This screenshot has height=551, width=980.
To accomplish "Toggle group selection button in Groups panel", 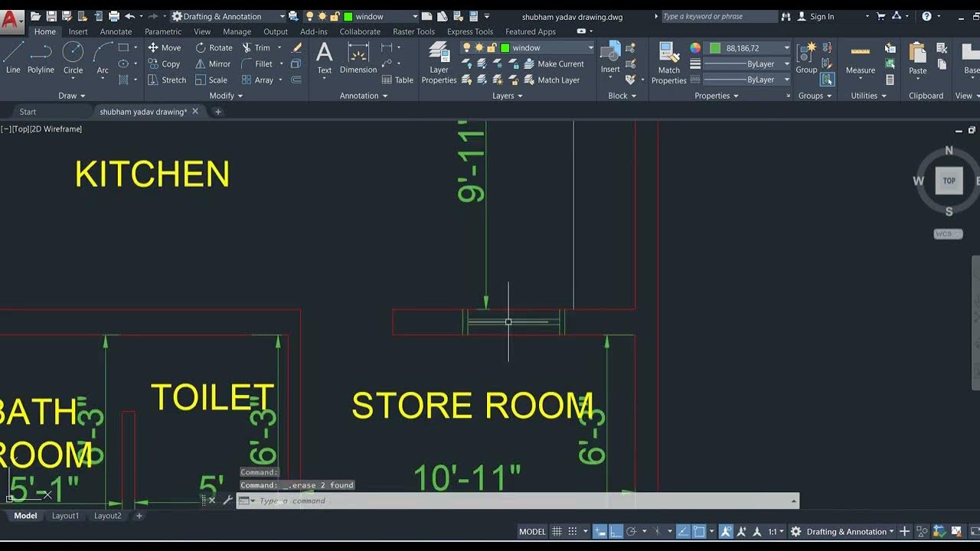I will pos(828,80).
